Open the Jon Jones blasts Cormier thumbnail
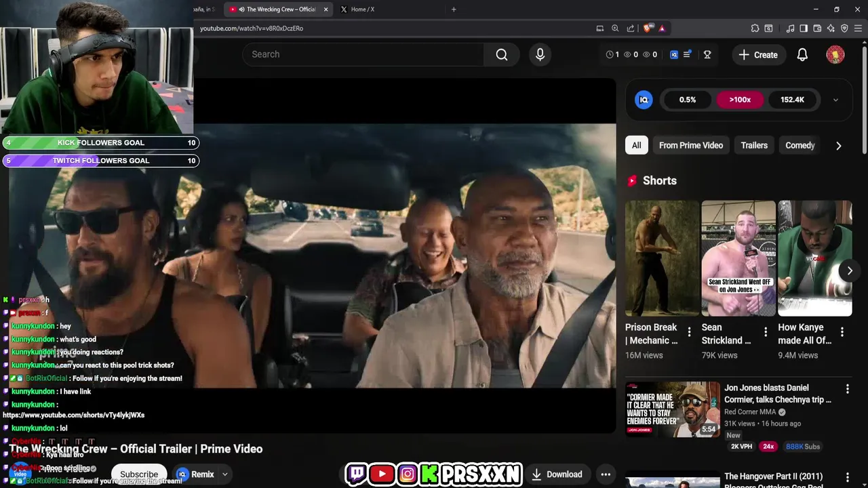The image size is (868, 488). [673, 409]
